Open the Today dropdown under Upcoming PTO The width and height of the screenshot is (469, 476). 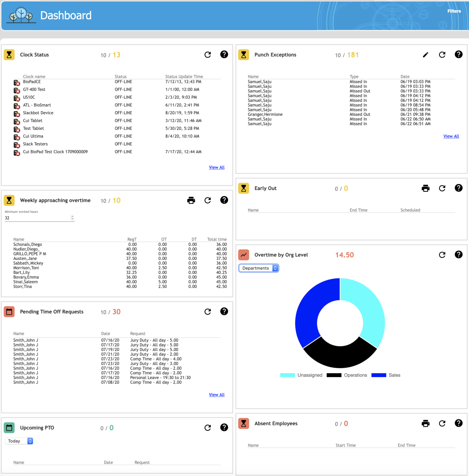point(19,441)
